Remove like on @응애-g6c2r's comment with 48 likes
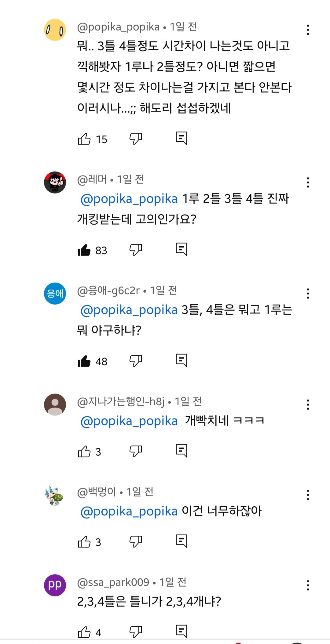330x644 pixels. [x=84, y=361]
